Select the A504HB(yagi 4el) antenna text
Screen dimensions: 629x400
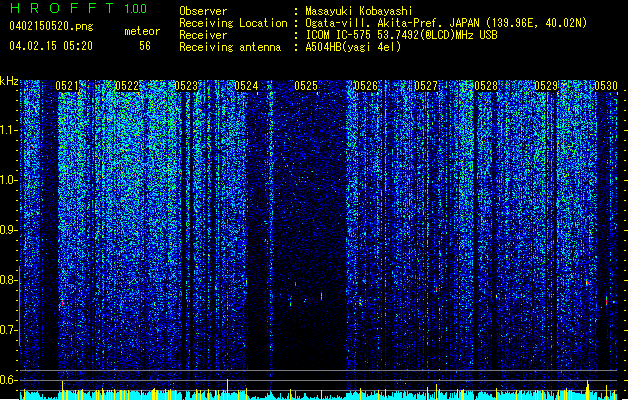pyautogui.click(x=353, y=47)
